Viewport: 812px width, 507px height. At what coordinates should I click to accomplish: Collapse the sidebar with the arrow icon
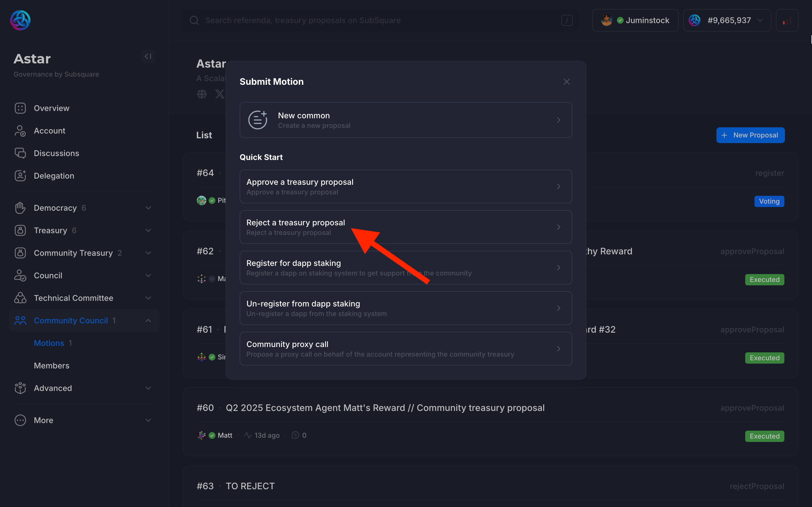[x=148, y=56]
